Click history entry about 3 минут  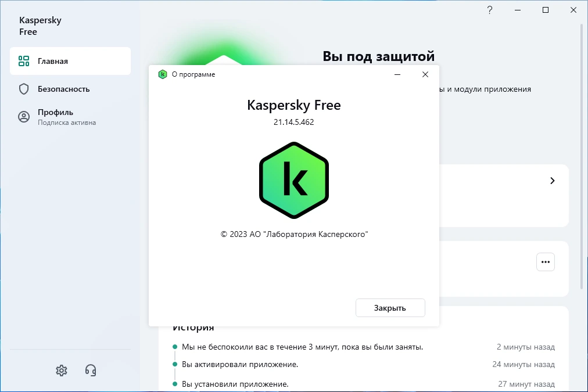(302, 347)
